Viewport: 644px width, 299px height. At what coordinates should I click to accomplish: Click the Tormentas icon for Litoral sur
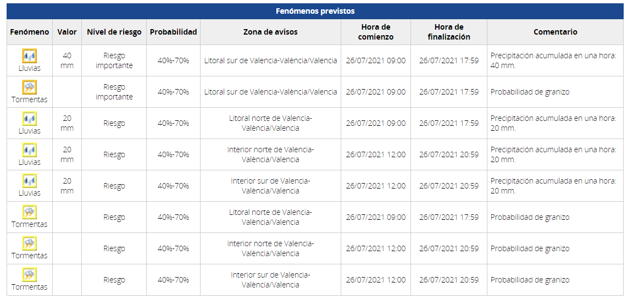pyautogui.click(x=29, y=87)
